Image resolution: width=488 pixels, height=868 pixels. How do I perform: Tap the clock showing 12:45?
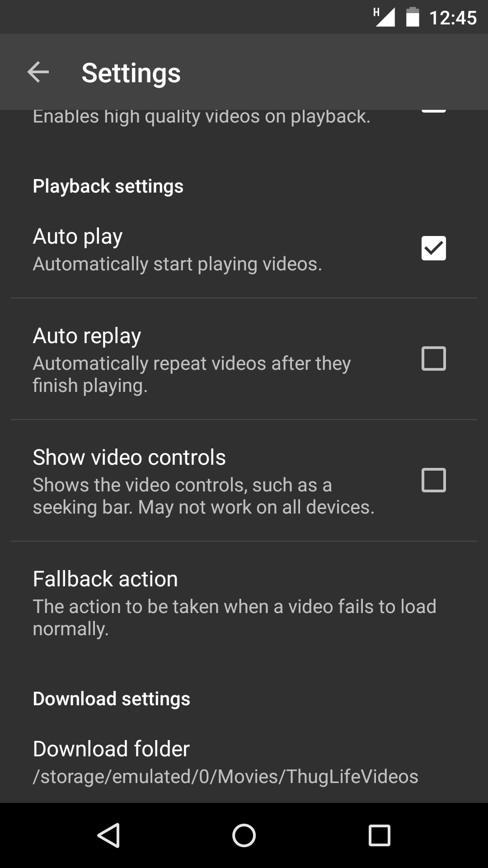tap(453, 18)
